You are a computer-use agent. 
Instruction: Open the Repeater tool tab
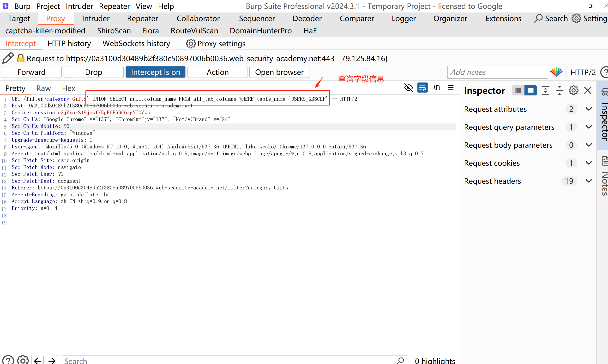[142, 19]
